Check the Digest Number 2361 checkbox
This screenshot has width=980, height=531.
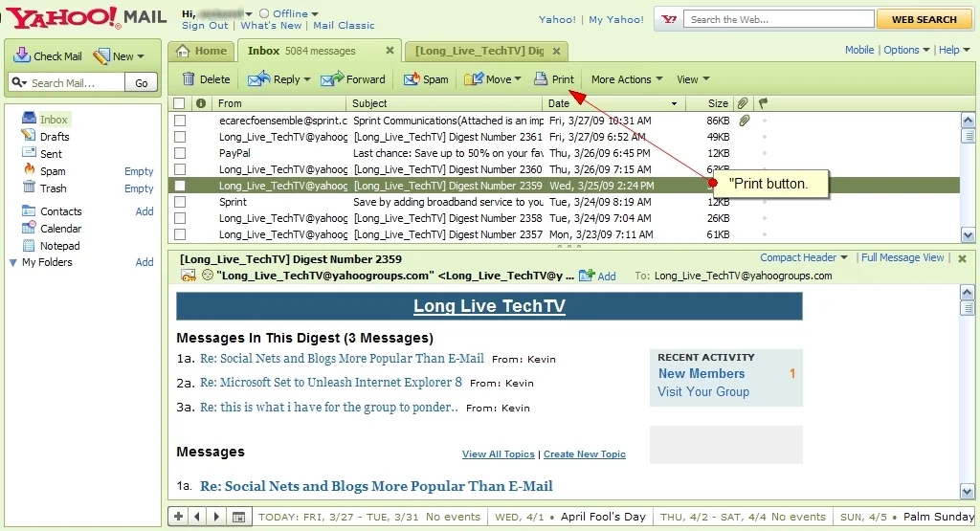tap(180, 137)
